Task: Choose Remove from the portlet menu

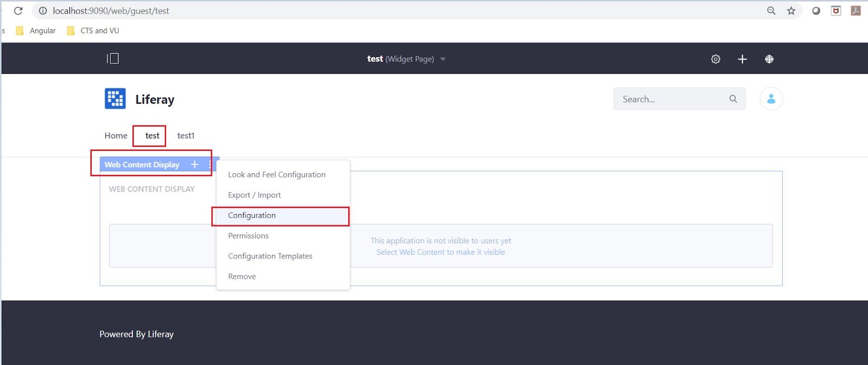Action: [x=242, y=276]
